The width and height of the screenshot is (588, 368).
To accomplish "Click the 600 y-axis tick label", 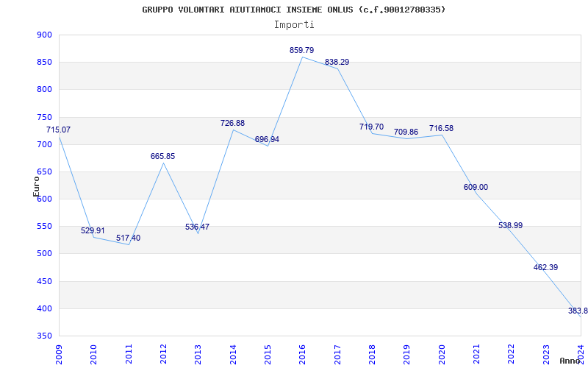I will (45, 199).
